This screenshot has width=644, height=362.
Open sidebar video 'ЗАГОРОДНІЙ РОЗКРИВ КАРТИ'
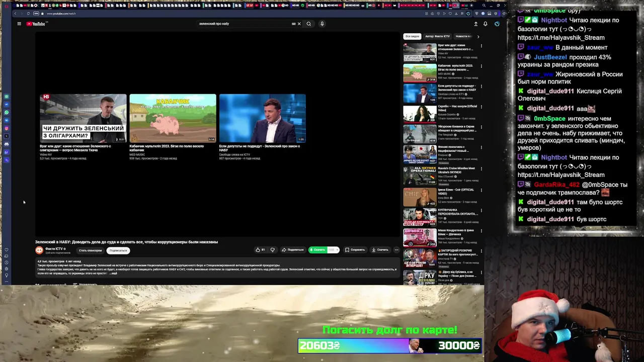(x=440, y=258)
